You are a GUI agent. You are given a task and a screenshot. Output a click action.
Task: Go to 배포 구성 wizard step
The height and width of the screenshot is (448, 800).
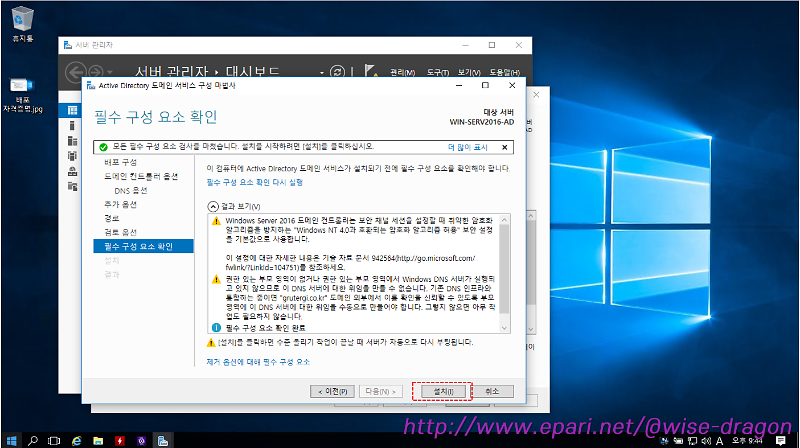coord(120,162)
